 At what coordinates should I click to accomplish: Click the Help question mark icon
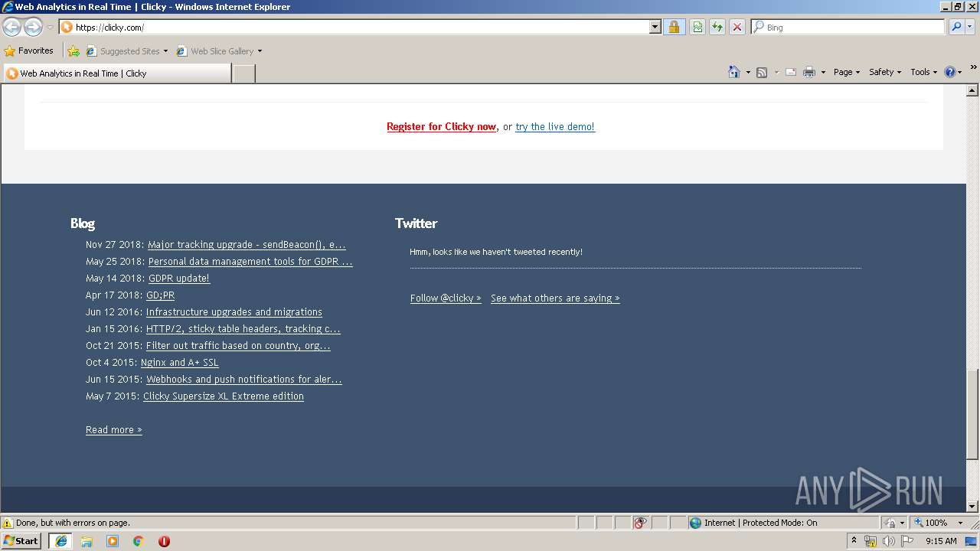[950, 72]
